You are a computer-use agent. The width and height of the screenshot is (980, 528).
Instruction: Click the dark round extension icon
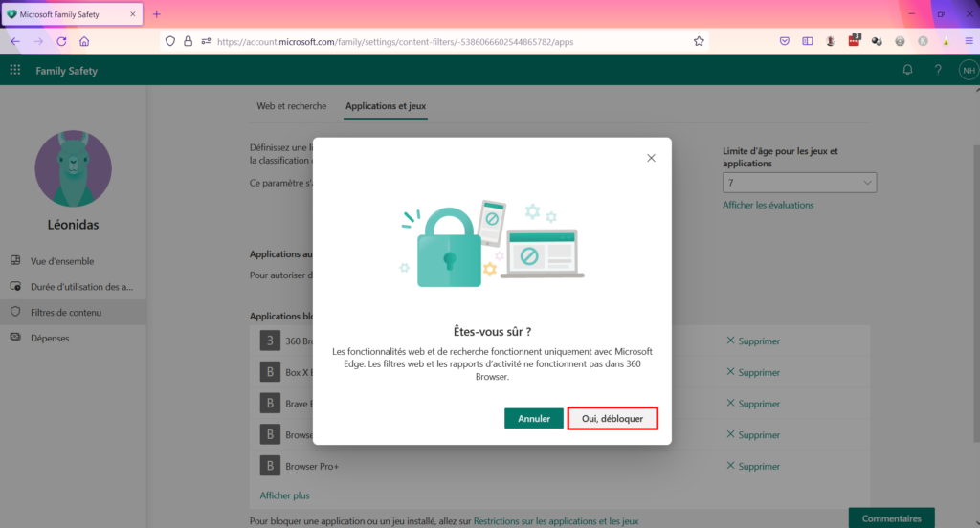[877, 41]
